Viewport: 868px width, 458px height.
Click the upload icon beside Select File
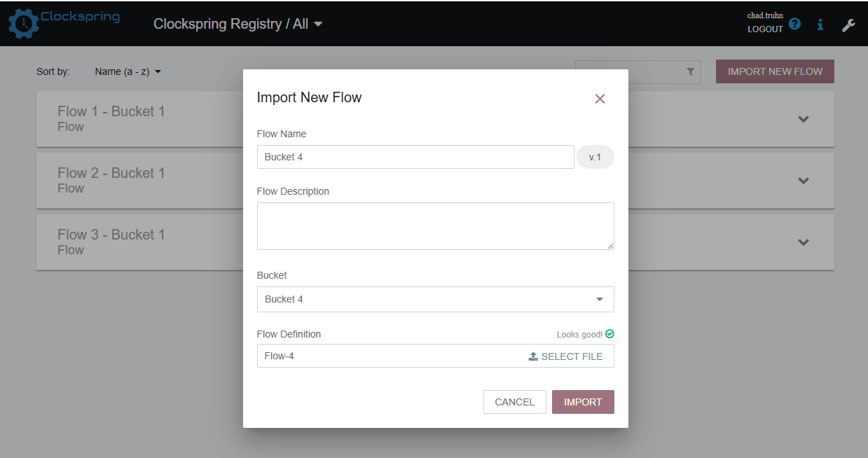click(x=533, y=356)
